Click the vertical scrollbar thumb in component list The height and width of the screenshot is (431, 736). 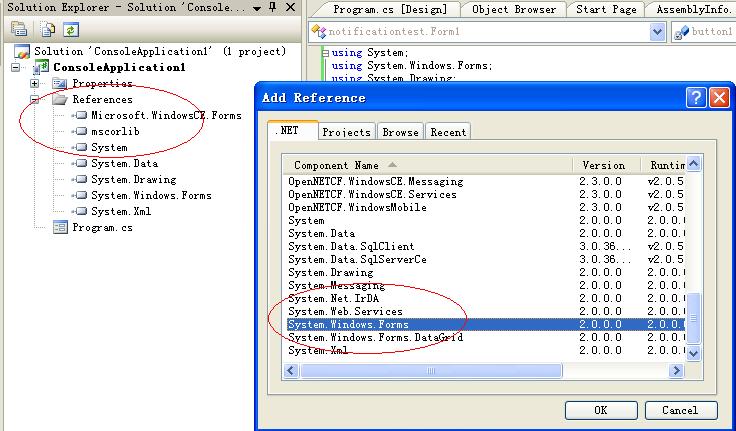693,318
